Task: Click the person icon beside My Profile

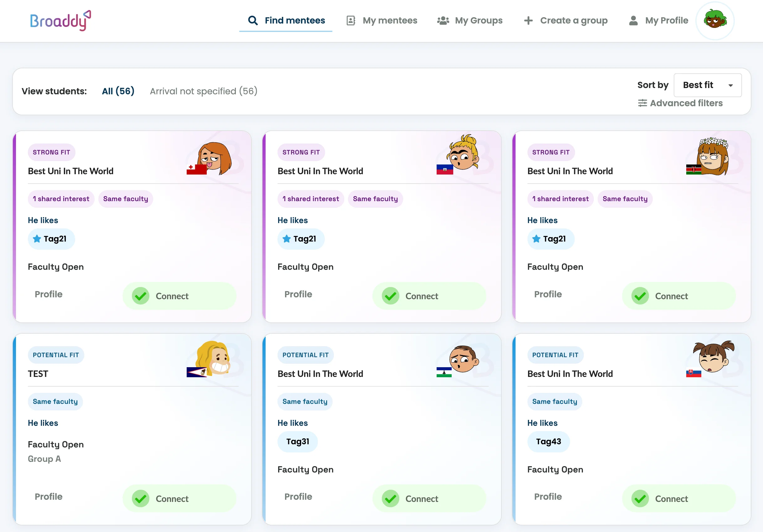Action: point(633,21)
